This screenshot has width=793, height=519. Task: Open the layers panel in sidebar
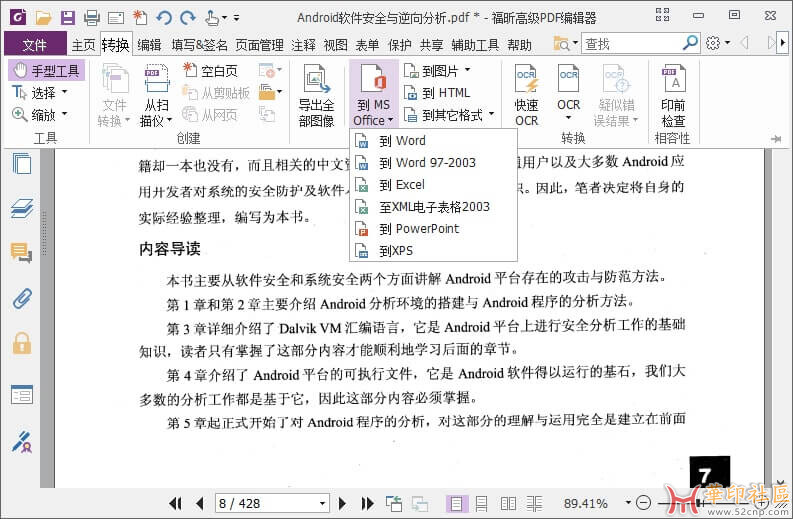pos(22,208)
